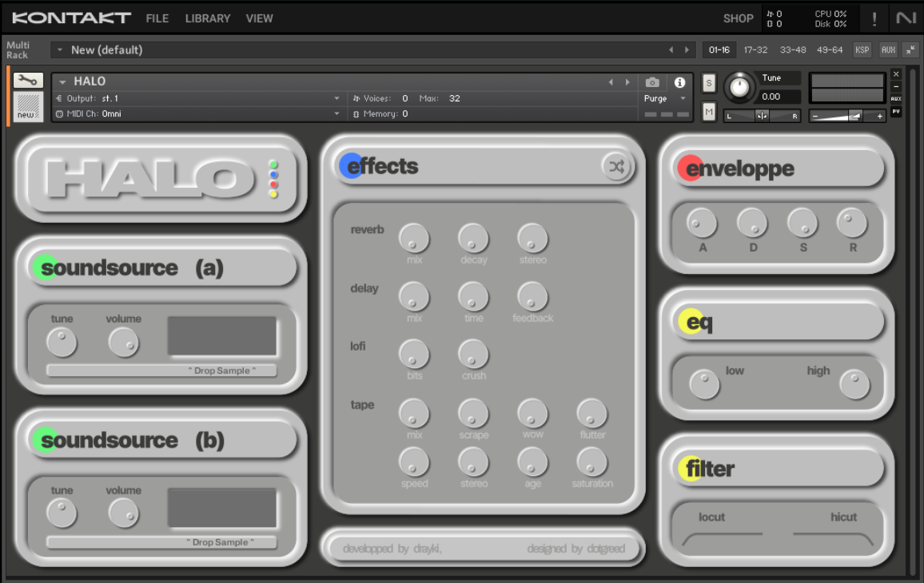
Task: Click Drop Sample bar in soundsource (a)
Action: (161, 371)
